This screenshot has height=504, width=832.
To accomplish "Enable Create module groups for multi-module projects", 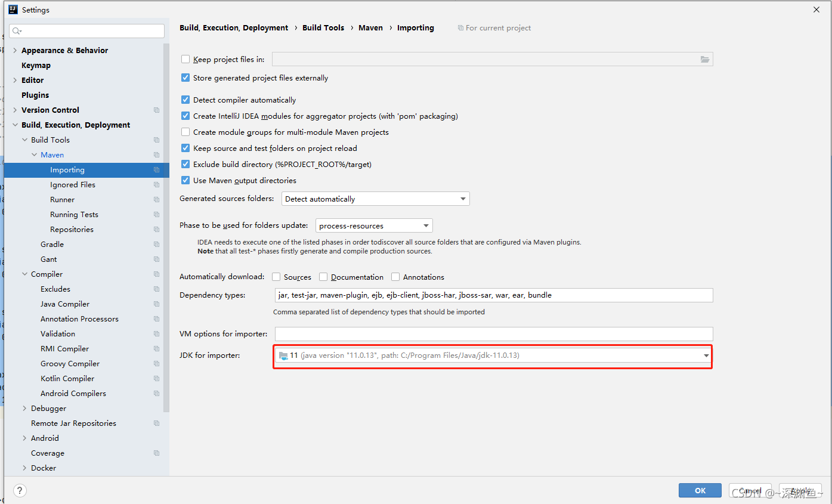I will [x=185, y=132].
